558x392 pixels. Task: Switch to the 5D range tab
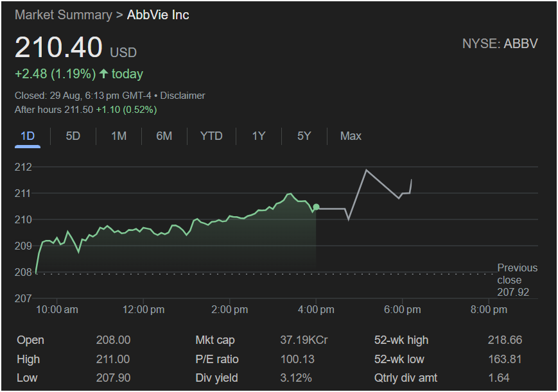tap(73, 136)
